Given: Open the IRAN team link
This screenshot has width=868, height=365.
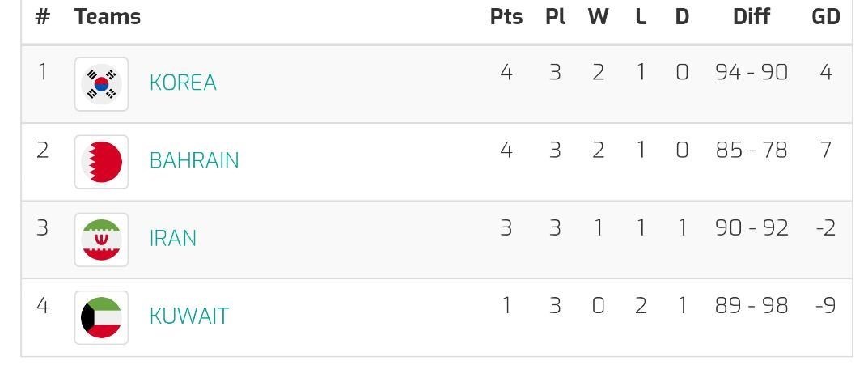Looking at the screenshot, I should (x=173, y=238).
